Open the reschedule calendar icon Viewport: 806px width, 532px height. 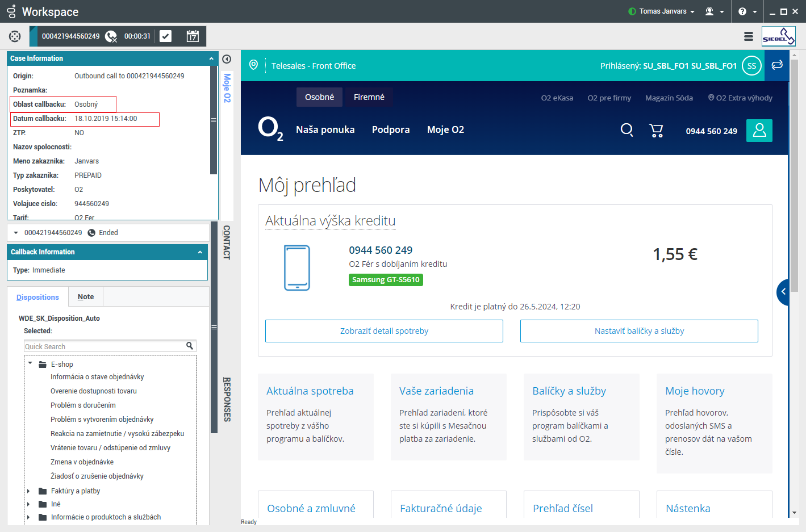[193, 36]
